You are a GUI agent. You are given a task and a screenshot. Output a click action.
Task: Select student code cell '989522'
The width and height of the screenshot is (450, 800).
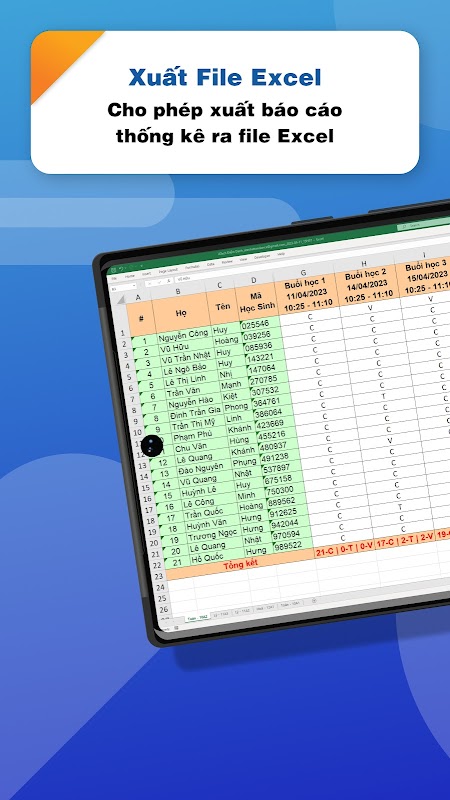pyautogui.click(x=288, y=546)
